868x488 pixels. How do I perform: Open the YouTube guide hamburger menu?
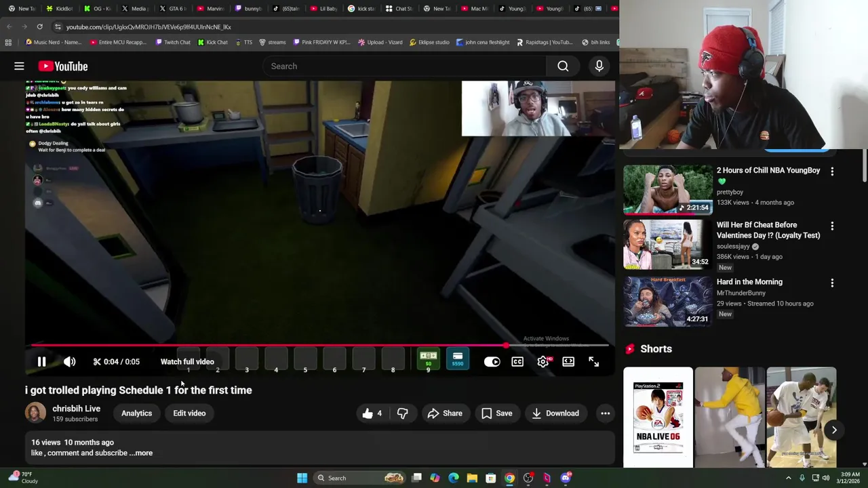[19, 66]
